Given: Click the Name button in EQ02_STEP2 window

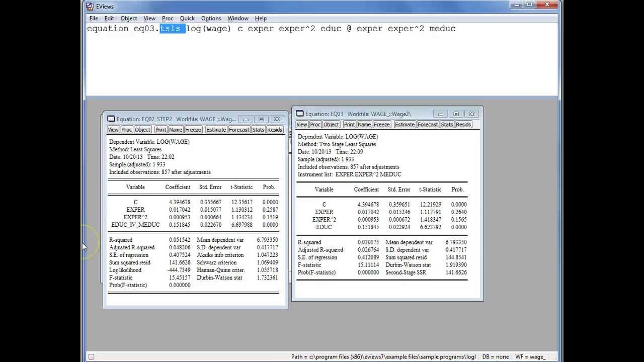Looking at the screenshot, I should (x=176, y=130).
